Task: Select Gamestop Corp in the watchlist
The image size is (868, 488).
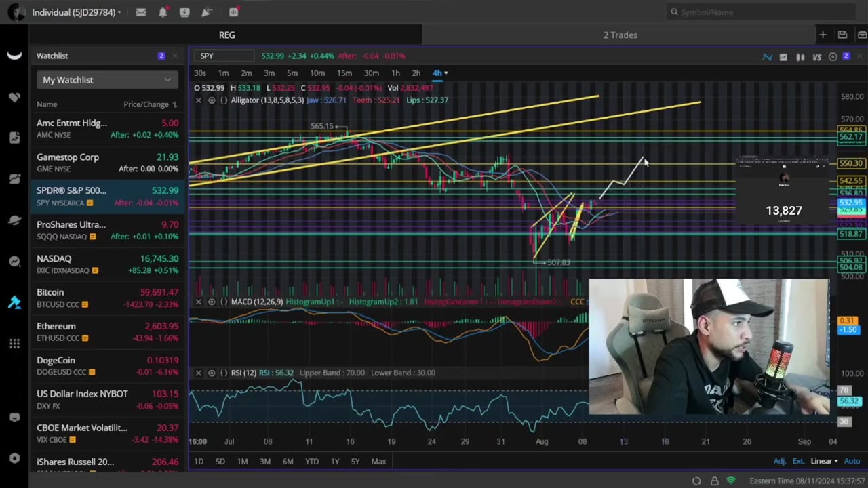Action: [x=107, y=163]
